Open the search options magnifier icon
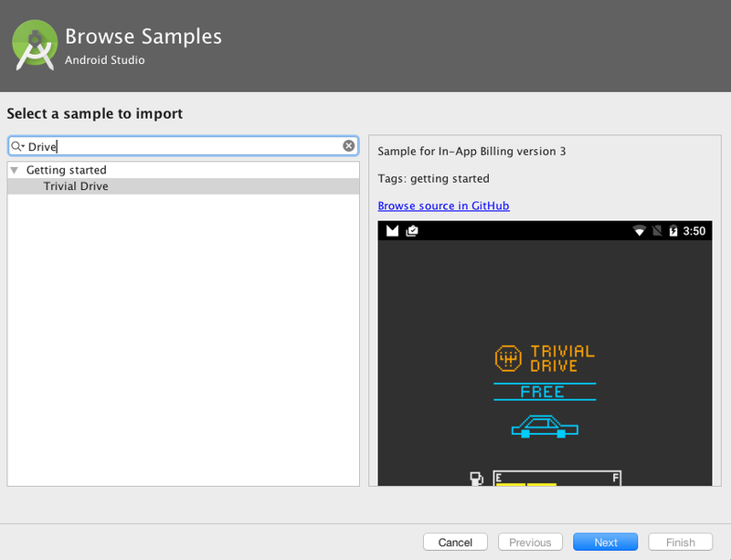The image size is (731, 560). coord(17,146)
